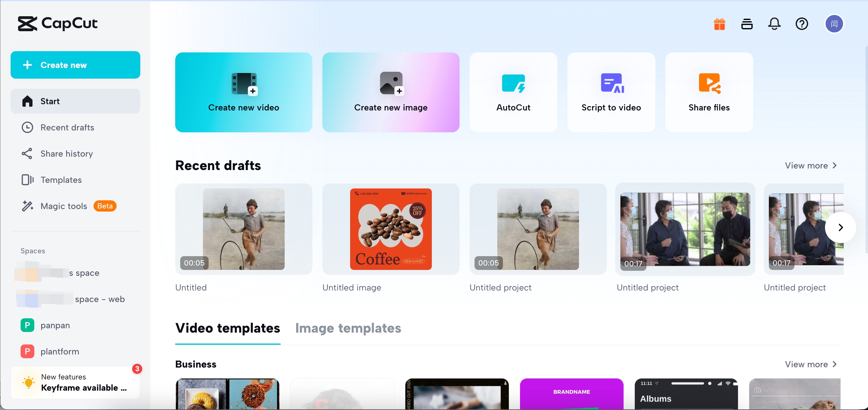Click the Create new button
The image size is (868, 410).
75,65
